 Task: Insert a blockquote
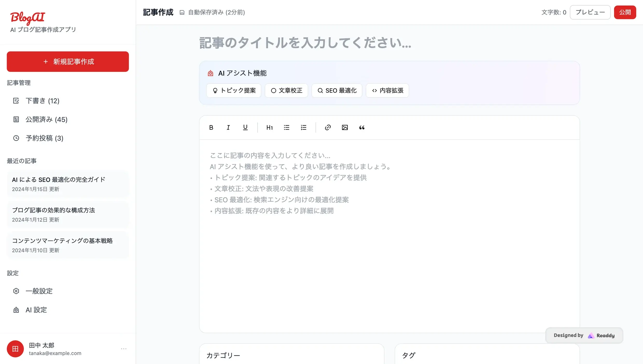click(362, 127)
